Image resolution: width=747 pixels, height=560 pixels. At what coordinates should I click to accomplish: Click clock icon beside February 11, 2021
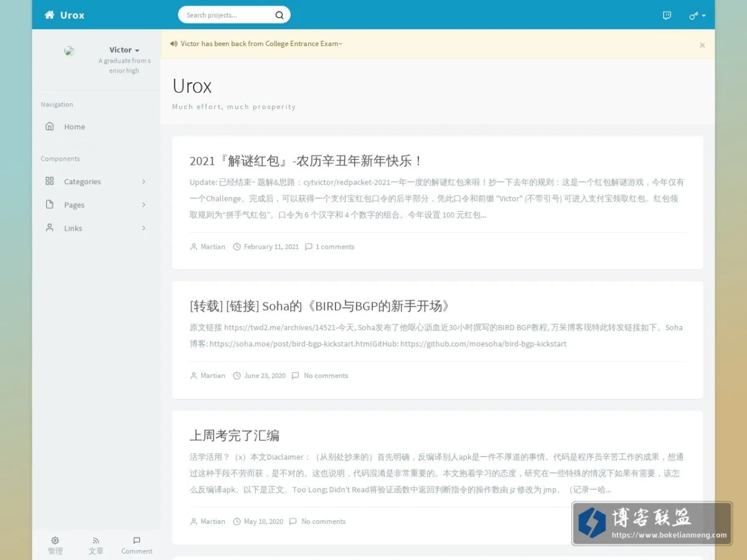tap(237, 247)
